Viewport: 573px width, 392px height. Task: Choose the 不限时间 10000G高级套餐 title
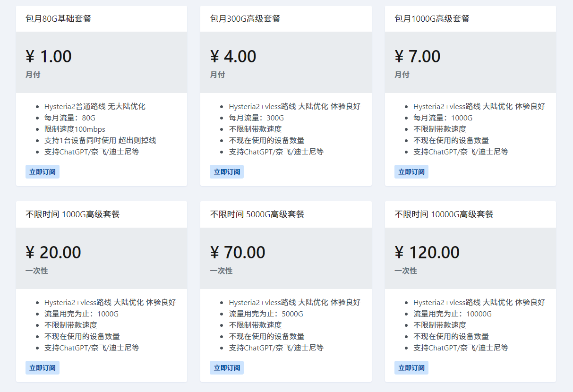444,214
